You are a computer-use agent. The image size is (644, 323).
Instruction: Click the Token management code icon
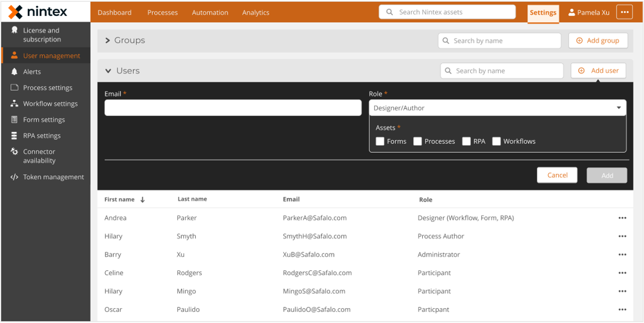[x=14, y=177]
